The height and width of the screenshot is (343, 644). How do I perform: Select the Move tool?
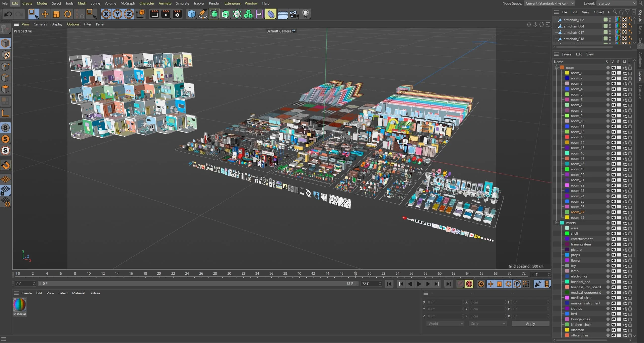pos(45,14)
